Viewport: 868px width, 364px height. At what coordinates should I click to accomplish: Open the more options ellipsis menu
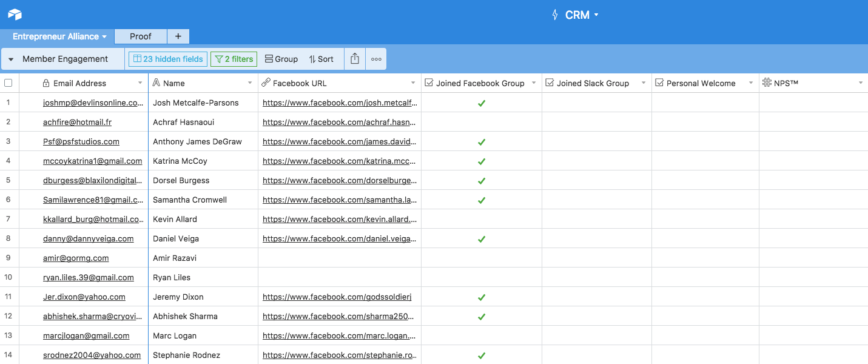click(376, 59)
